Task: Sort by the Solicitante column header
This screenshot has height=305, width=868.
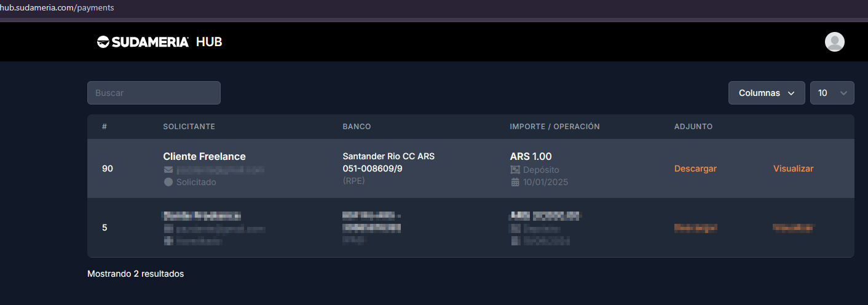Action: point(189,127)
